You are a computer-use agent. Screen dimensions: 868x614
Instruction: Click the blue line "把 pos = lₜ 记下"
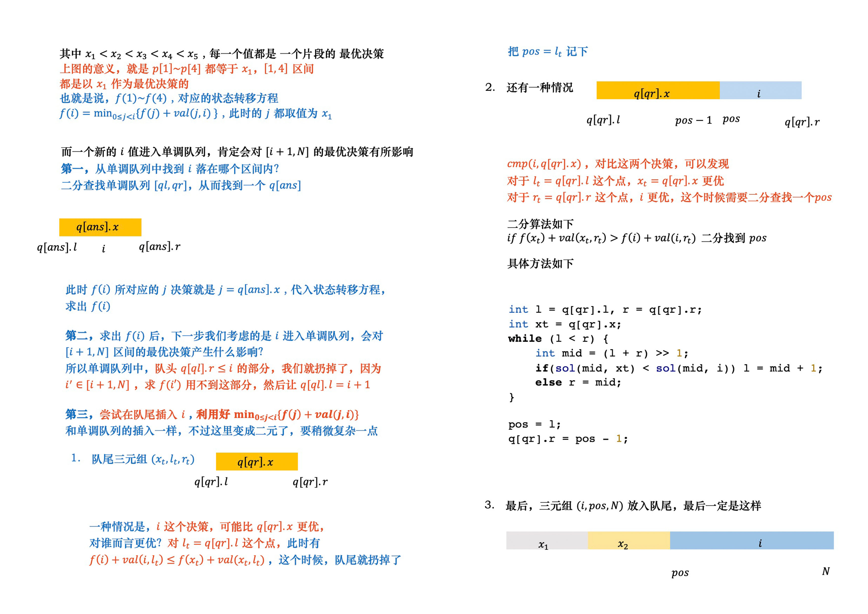coord(548,52)
